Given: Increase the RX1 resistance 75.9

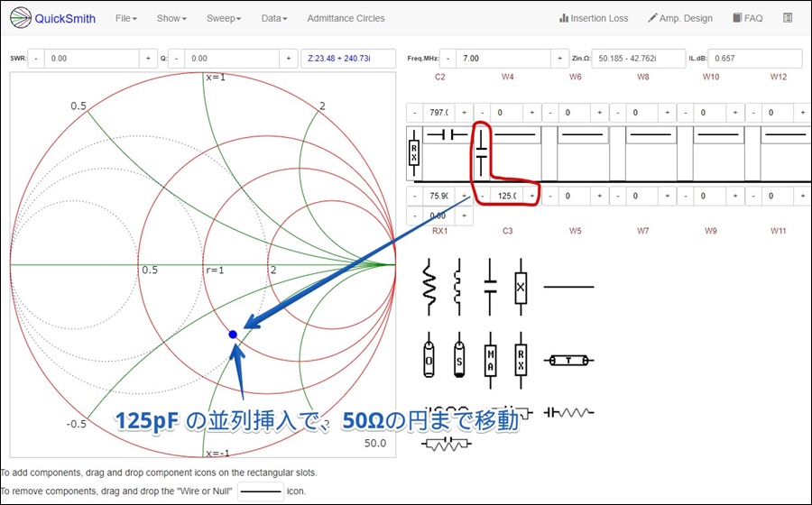Looking at the screenshot, I should pos(464,196).
